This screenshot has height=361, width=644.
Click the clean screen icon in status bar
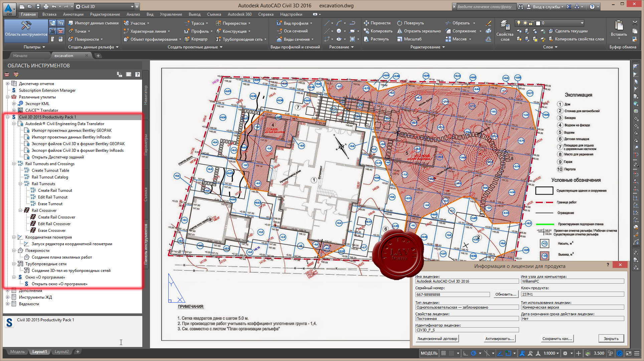click(628, 353)
